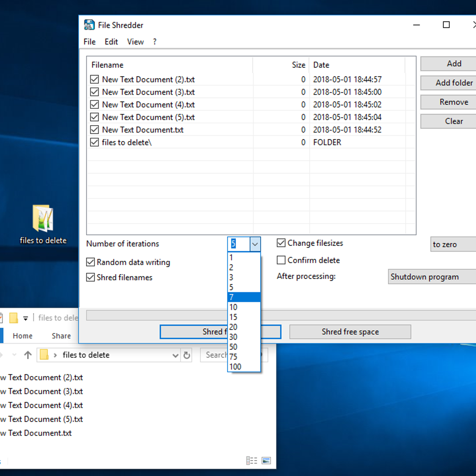This screenshot has width=476, height=476.
Task: Select 'Text Document (2).txt' in Explorer window
Action: point(41,377)
